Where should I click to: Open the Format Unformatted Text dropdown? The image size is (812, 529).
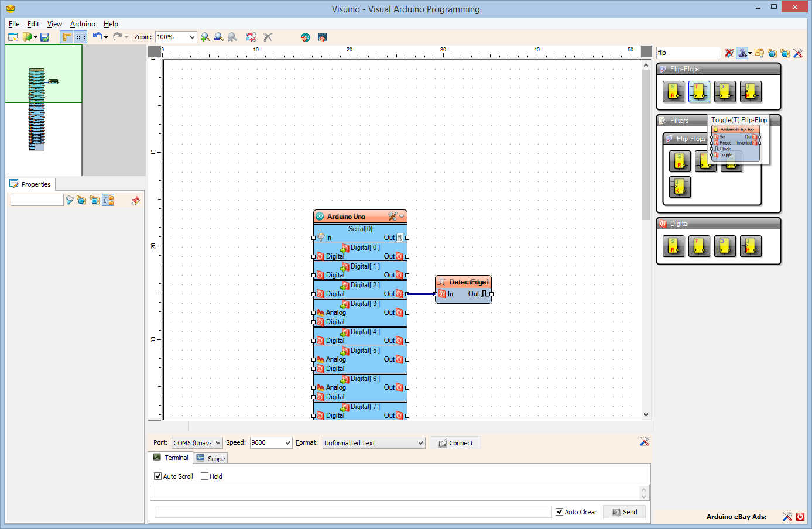(420, 443)
